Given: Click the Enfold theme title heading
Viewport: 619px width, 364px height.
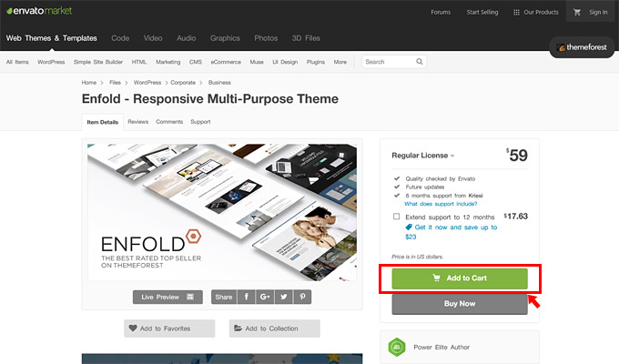Looking at the screenshot, I should pos(210,98).
